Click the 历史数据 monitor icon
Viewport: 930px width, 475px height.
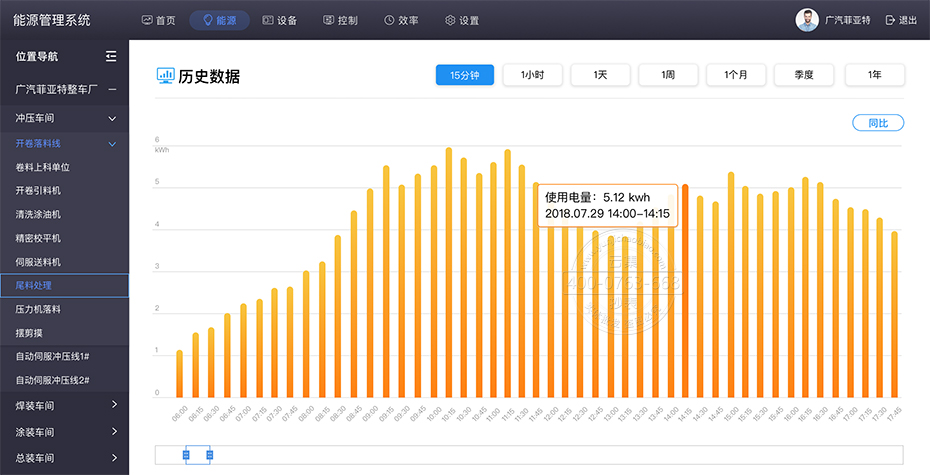click(165, 75)
